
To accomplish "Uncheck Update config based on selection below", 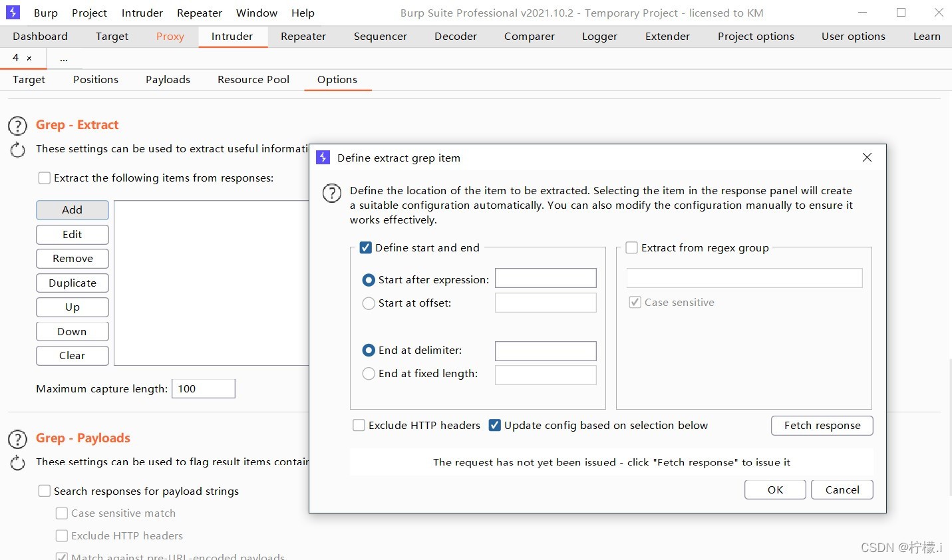I will pyautogui.click(x=494, y=426).
